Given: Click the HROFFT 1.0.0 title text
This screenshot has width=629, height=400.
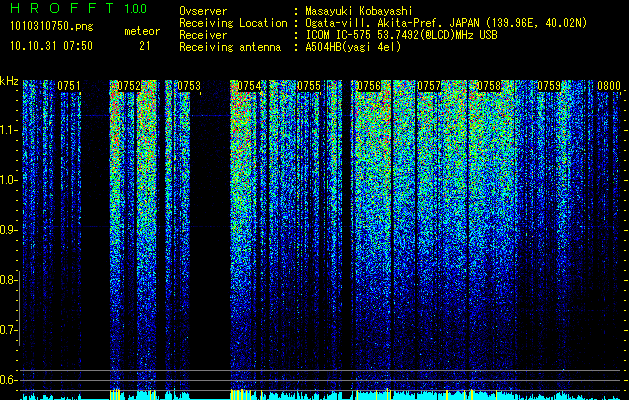Looking at the screenshot, I should (x=79, y=8).
